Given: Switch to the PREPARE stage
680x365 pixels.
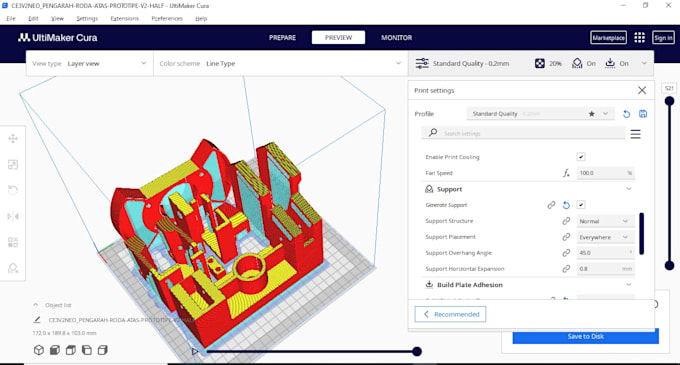Looking at the screenshot, I should tap(282, 38).
